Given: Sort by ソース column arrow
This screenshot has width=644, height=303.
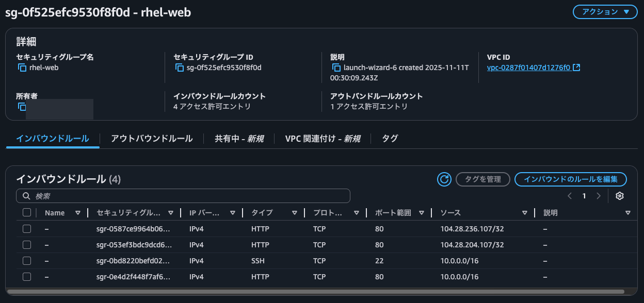Looking at the screenshot, I should tap(525, 213).
